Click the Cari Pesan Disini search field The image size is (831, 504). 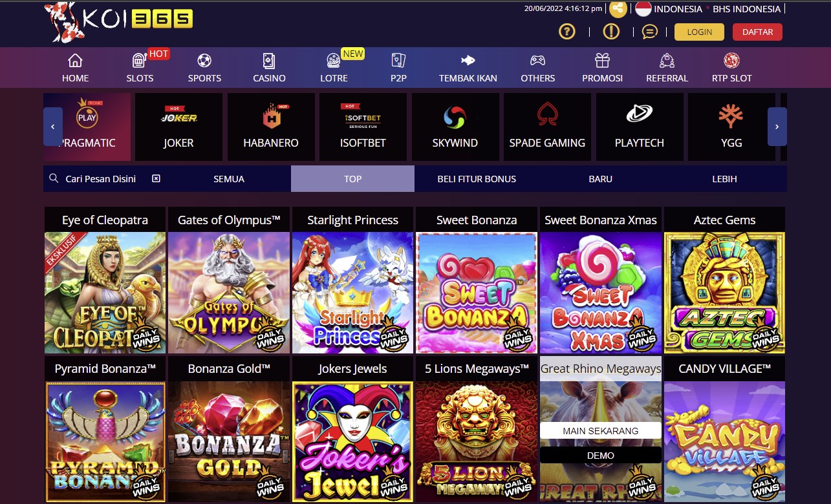(101, 179)
